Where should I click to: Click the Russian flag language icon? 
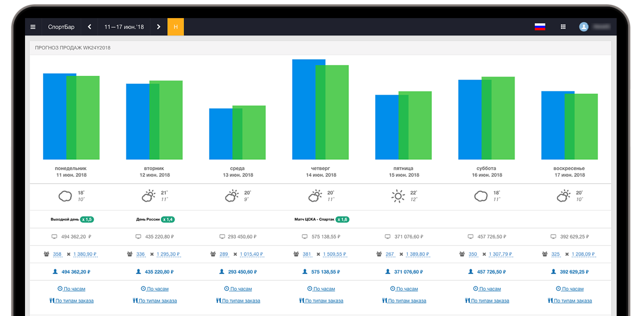pyautogui.click(x=540, y=27)
